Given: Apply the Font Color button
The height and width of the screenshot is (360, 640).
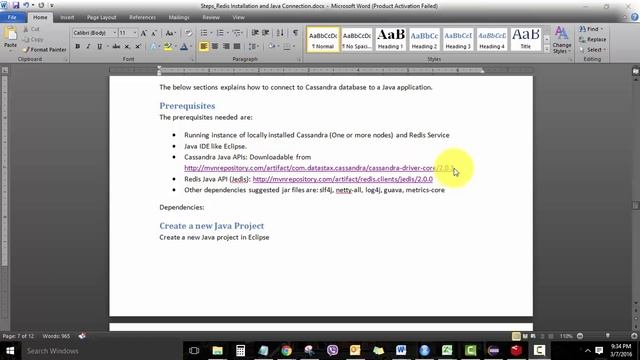Looking at the screenshot, I should point(184,47).
